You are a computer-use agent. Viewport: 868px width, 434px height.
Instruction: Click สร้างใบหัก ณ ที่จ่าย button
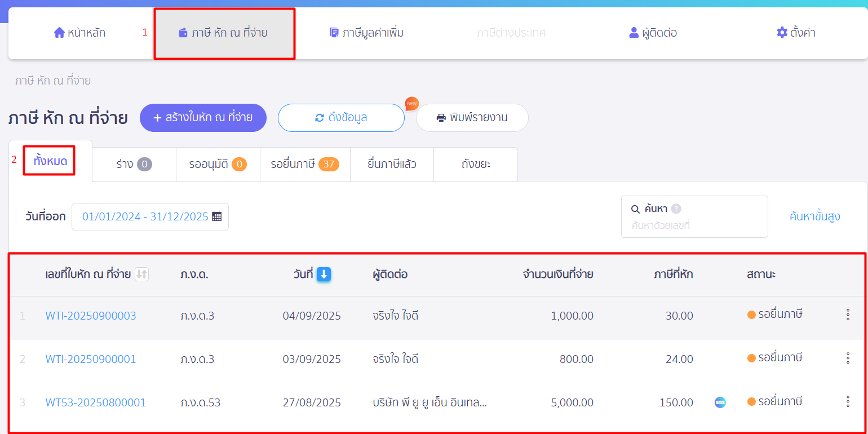pyautogui.click(x=203, y=118)
